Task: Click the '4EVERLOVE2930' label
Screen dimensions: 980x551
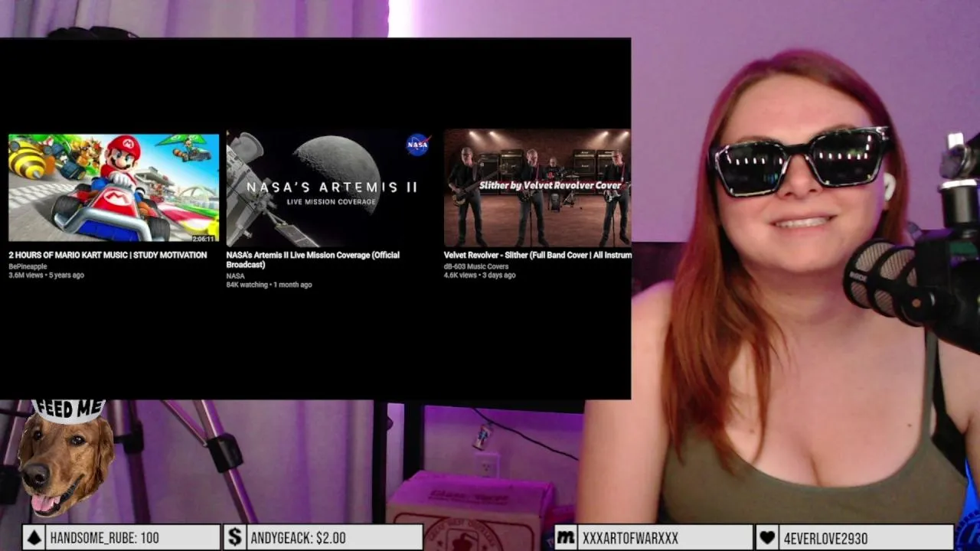Action: [x=825, y=538]
